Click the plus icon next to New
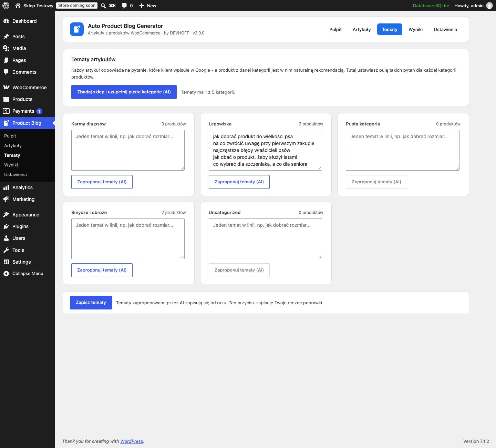This screenshot has height=448, width=496. [x=142, y=6]
